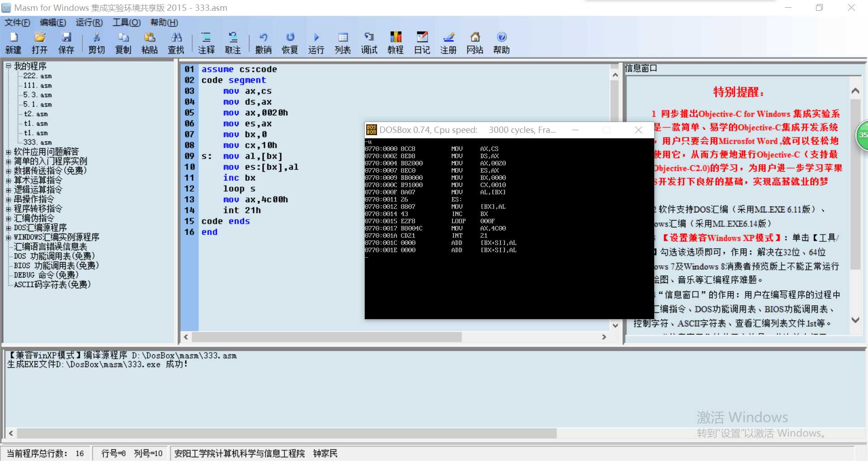Click output pane scroll-left arrow
This screenshot has width=868, height=461.
pos(11,433)
